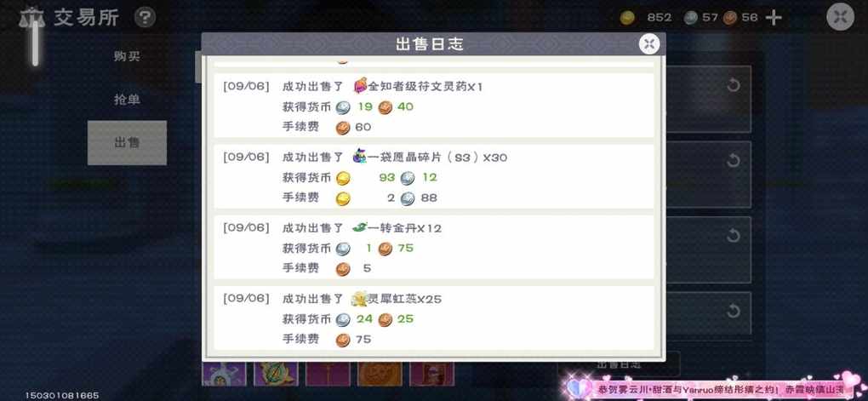The height and width of the screenshot is (401, 868).
Task: Tap the gold coin balance icon
Action: pos(627,18)
